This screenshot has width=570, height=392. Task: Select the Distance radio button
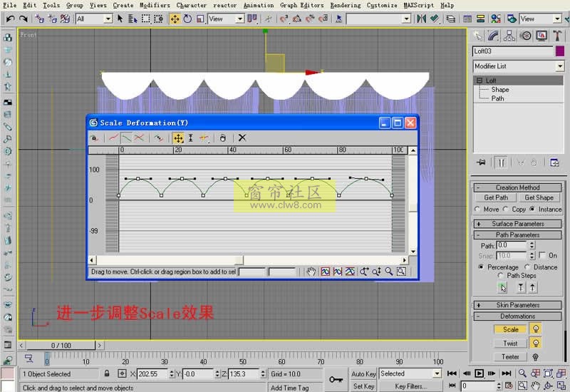527,267
